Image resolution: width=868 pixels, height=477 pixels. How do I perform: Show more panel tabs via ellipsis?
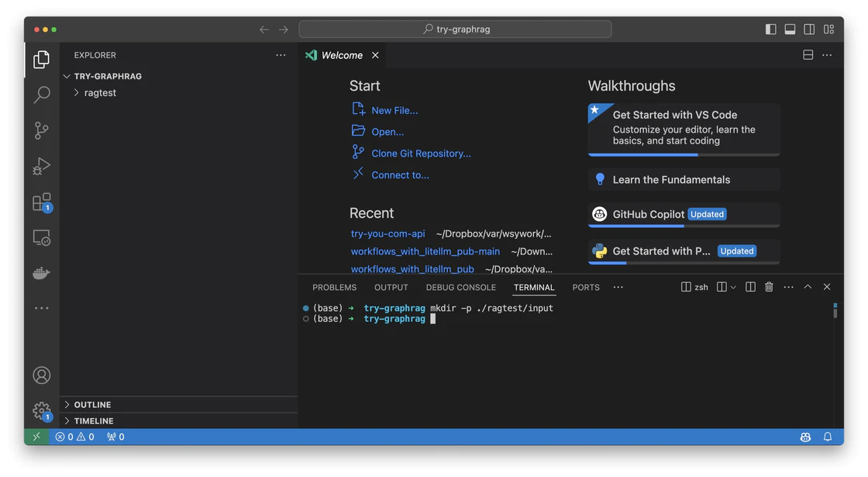click(618, 287)
